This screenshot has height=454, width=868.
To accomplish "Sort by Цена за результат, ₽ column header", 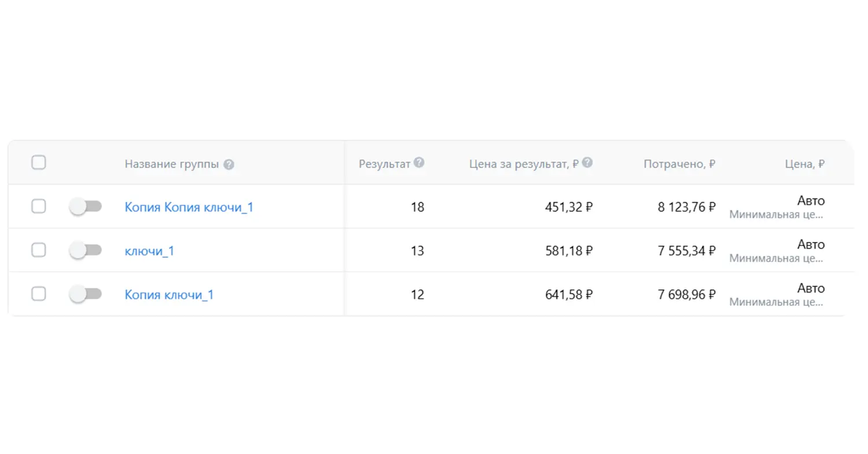I will tap(524, 164).
